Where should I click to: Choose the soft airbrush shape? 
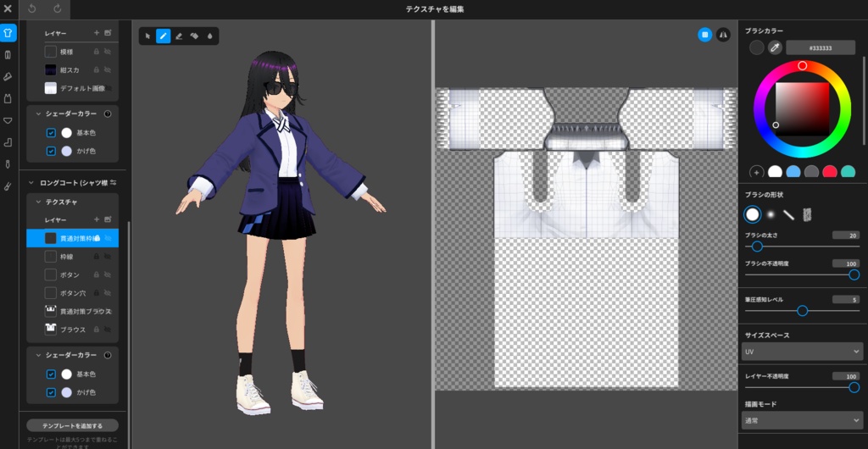770,214
